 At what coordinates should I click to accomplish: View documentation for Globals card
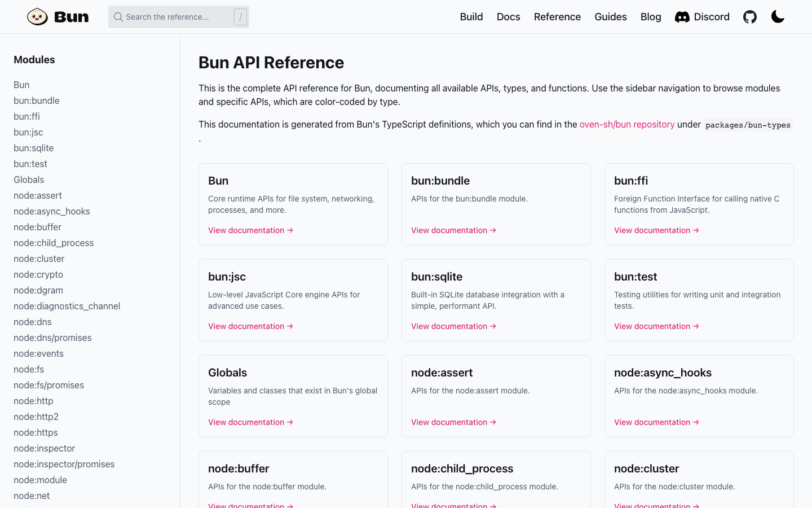point(251,422)
